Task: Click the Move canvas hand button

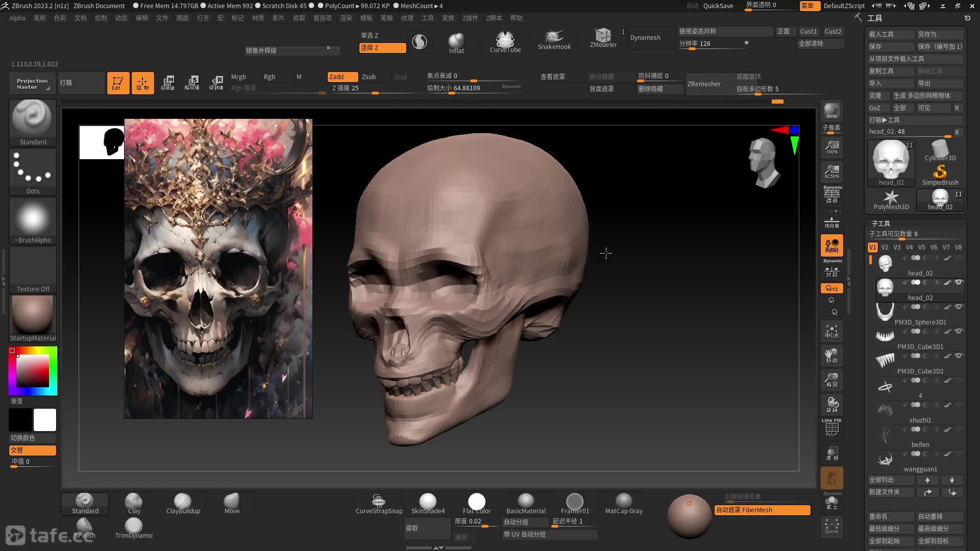Action: tap(831, 356)
